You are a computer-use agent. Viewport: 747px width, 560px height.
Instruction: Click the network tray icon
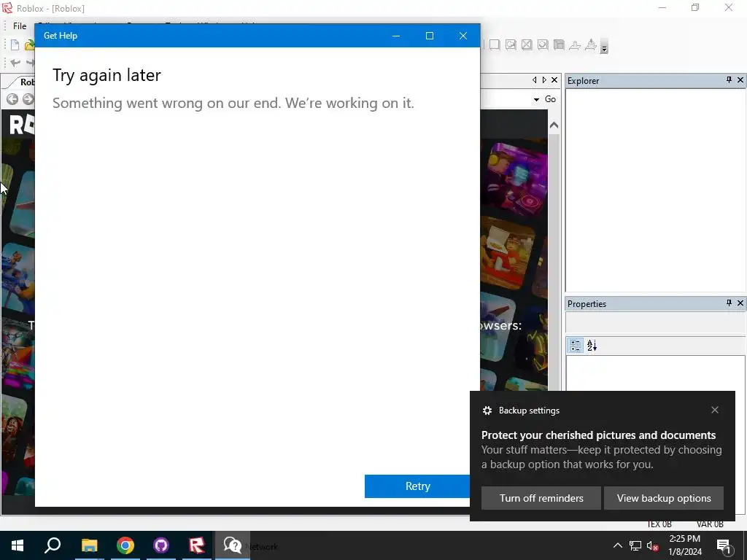click(635, 545)
